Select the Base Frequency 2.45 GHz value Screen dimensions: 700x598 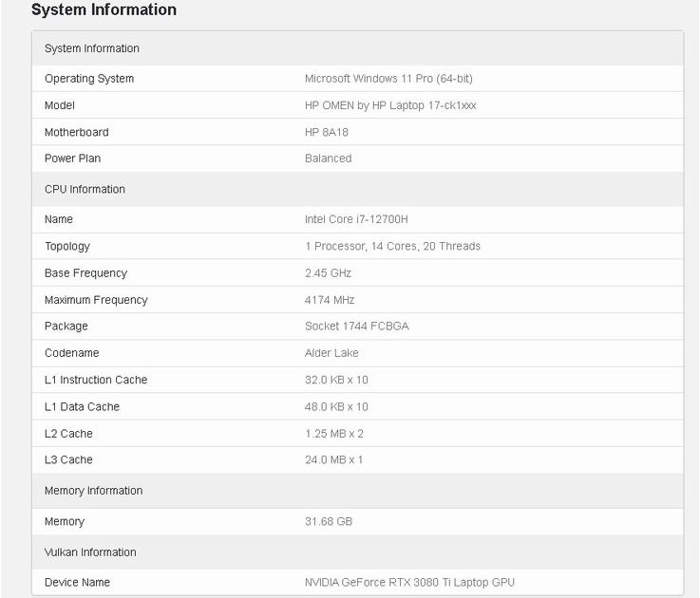tap(328, 272)
